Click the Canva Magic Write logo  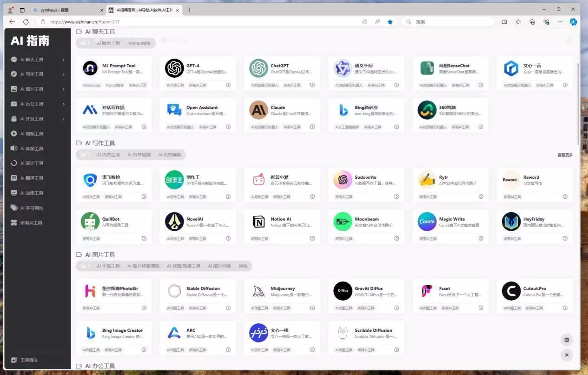tap(427, 221)
